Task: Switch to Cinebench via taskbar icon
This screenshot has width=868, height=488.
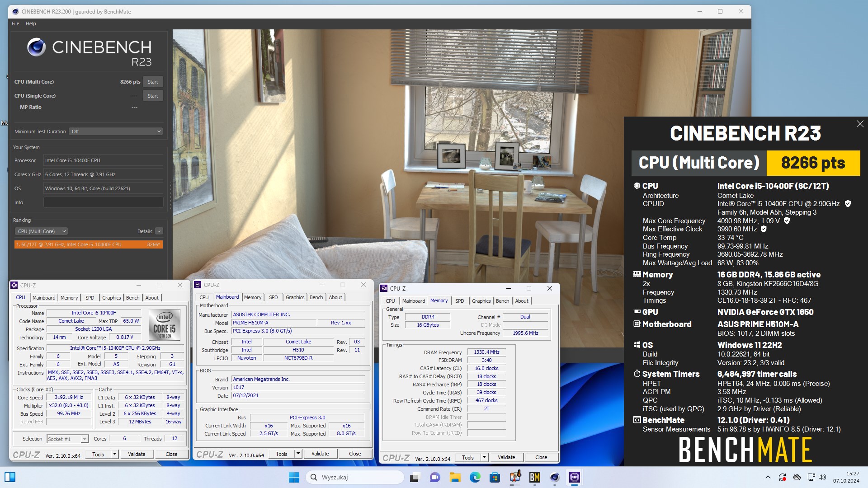Action: coord(555,477)
